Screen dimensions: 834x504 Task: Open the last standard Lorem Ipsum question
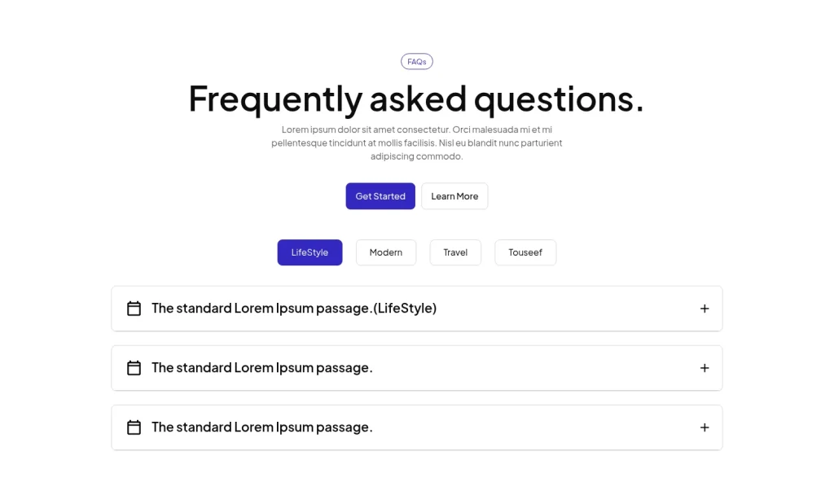[x=261, y=427]
